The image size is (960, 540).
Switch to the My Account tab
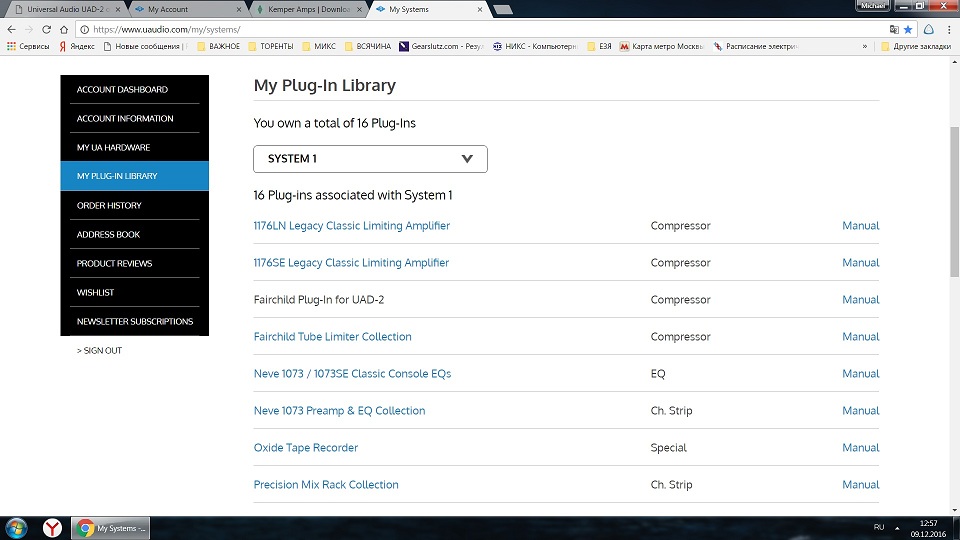pos(182,9)
